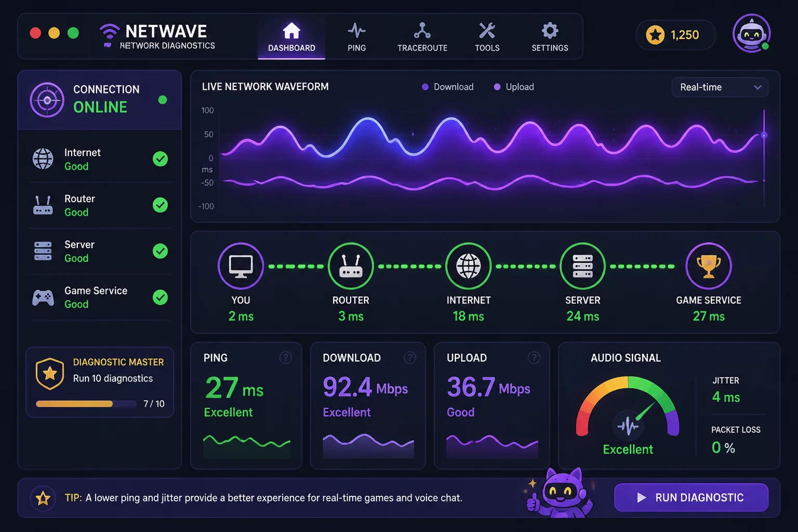Open the Settings tab
Image resolution: width=798 pixels, height=532 pixels.
pyautogui.click(x=550, y=37)
